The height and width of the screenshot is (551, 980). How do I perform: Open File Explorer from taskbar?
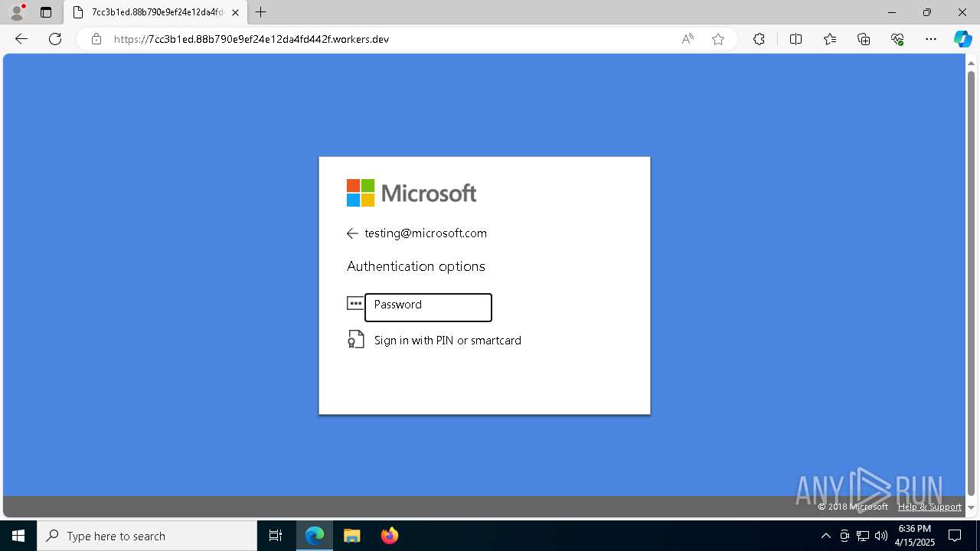click(351, 536)
